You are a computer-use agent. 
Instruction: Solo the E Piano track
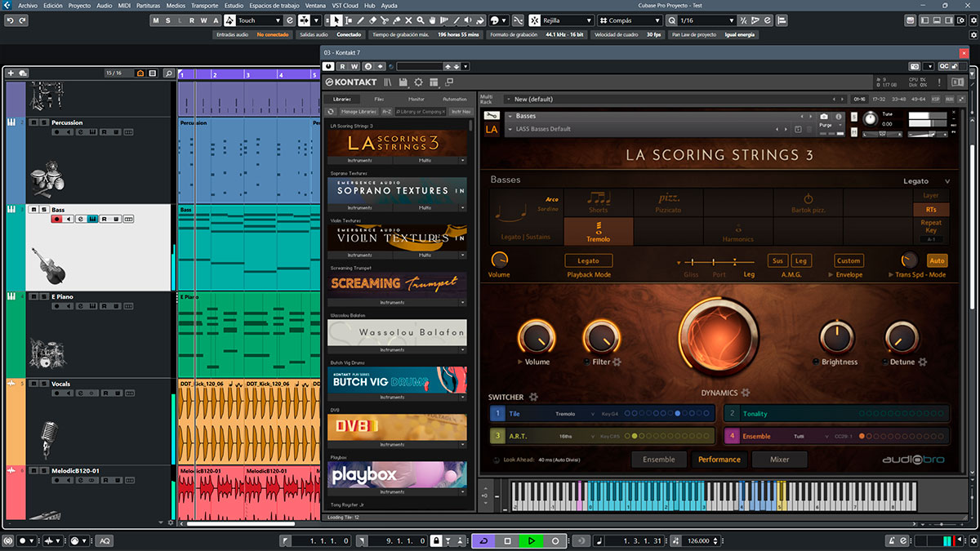(43, 297)
